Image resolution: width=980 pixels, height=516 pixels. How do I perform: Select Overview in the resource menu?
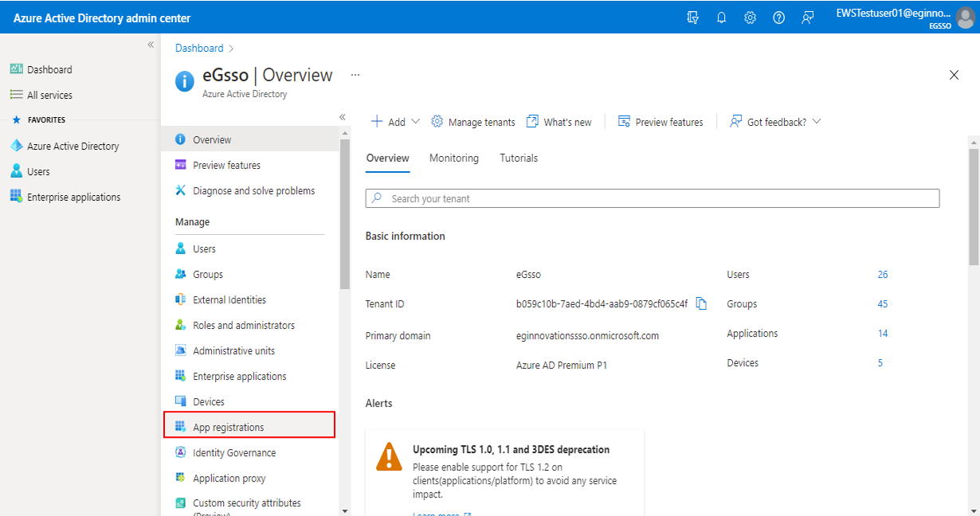click(249, 139)
